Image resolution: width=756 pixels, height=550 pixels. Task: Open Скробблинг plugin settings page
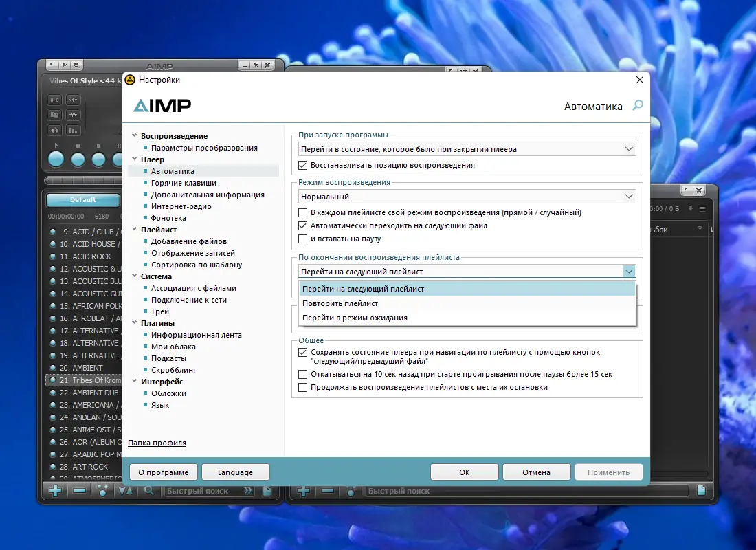174,370
